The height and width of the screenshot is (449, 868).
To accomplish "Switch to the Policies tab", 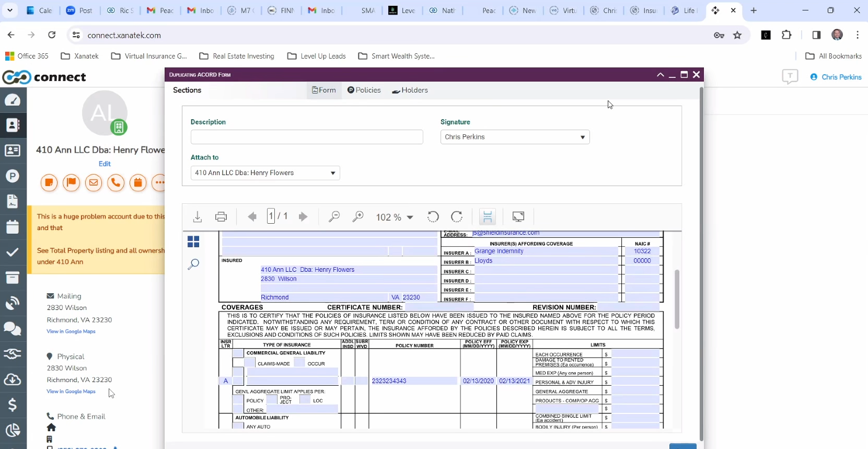I will coord(364,90).
